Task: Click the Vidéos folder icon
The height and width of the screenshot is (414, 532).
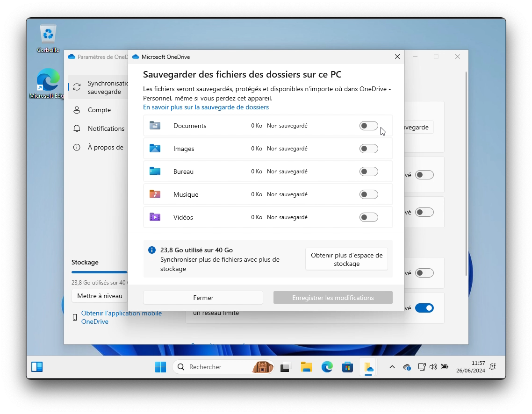Action: (155, 217)
